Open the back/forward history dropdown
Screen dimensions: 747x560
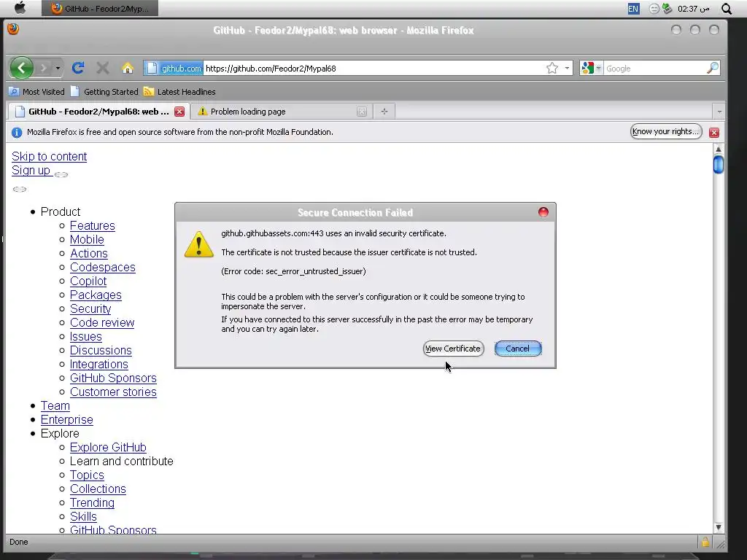tap(58, 68)
